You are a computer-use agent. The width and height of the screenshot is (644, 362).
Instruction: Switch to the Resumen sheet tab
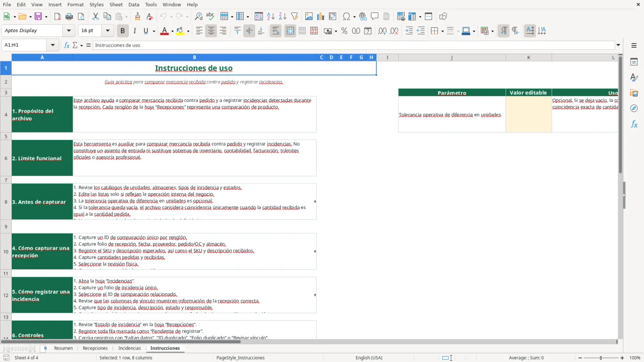click(63, 348)
